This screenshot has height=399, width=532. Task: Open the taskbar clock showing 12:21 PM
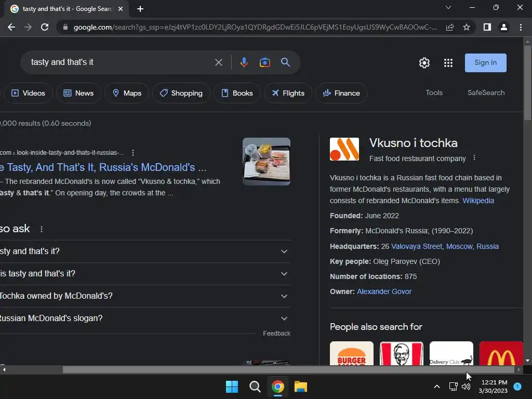point(494,387)
